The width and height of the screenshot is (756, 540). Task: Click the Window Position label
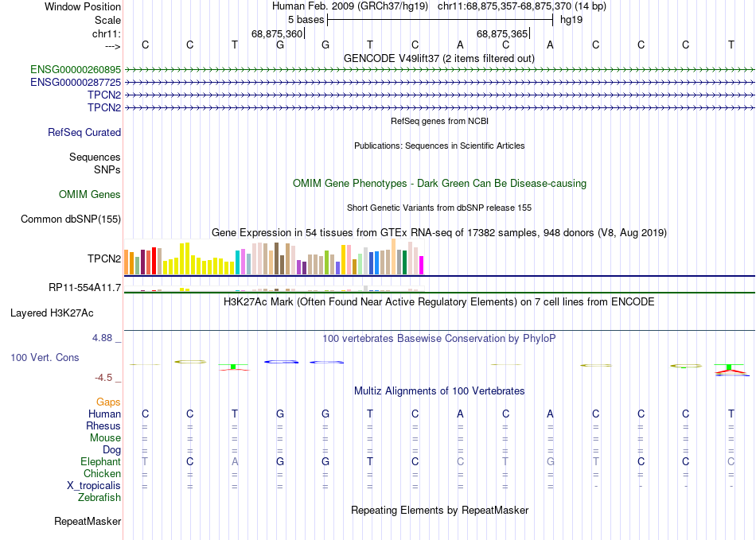(83, 6)
